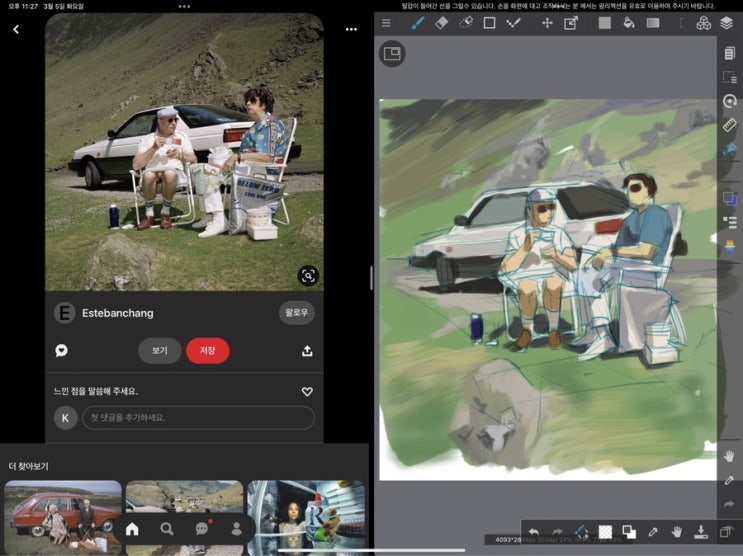
Task: Tap the rotate canvas icon in sidebar
Action: 730,101
